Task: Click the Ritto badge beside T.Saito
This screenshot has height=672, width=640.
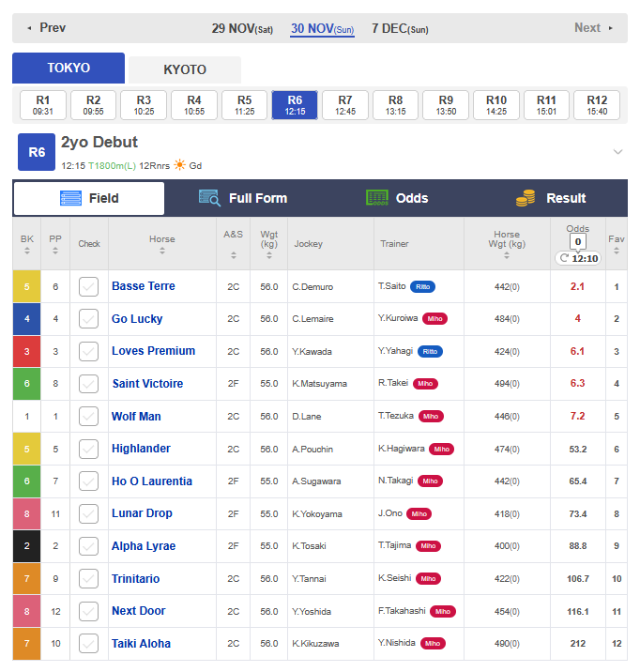Action: click(423, 286)
